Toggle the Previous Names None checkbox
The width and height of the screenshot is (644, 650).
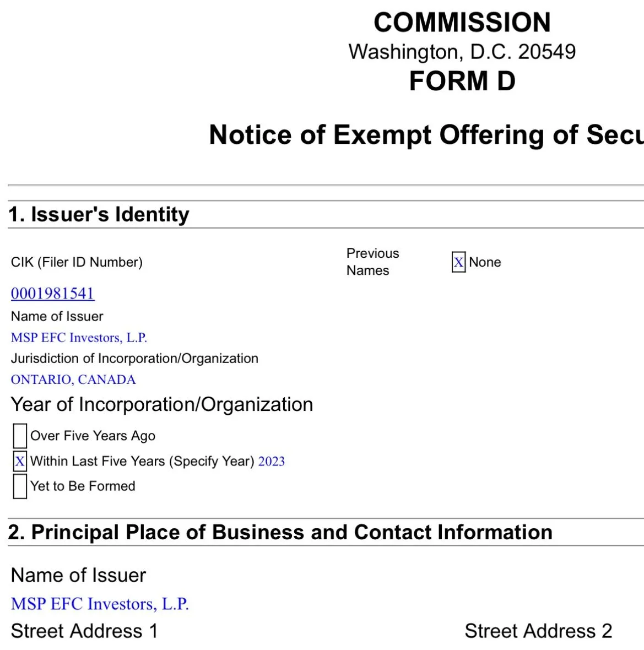pos(458,262)
